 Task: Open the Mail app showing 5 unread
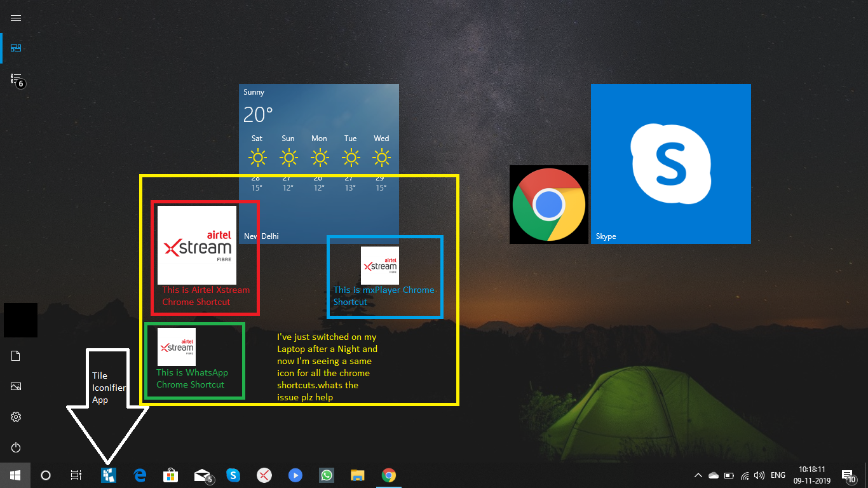(x=201, y=475)
